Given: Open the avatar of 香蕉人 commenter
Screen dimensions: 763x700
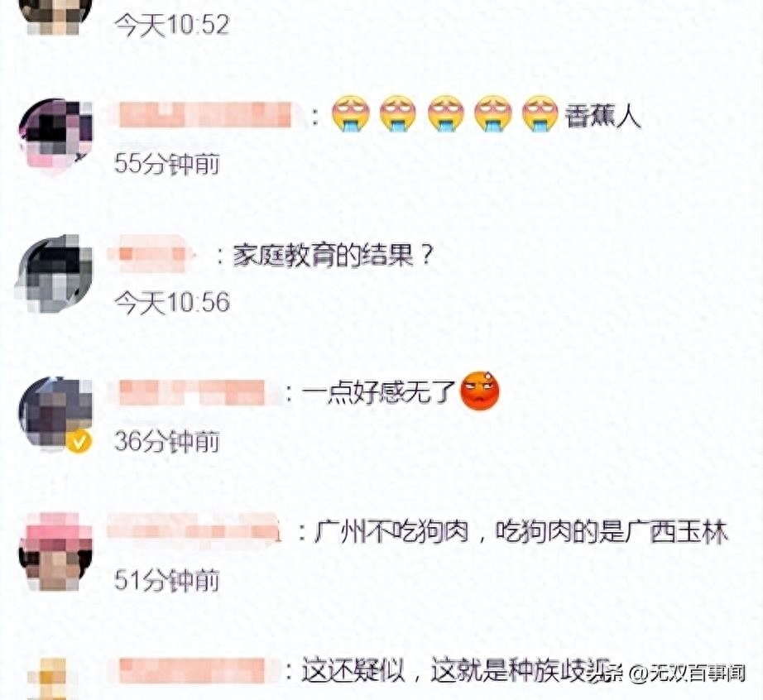Looking at the screenshot, I should point(55,136).
